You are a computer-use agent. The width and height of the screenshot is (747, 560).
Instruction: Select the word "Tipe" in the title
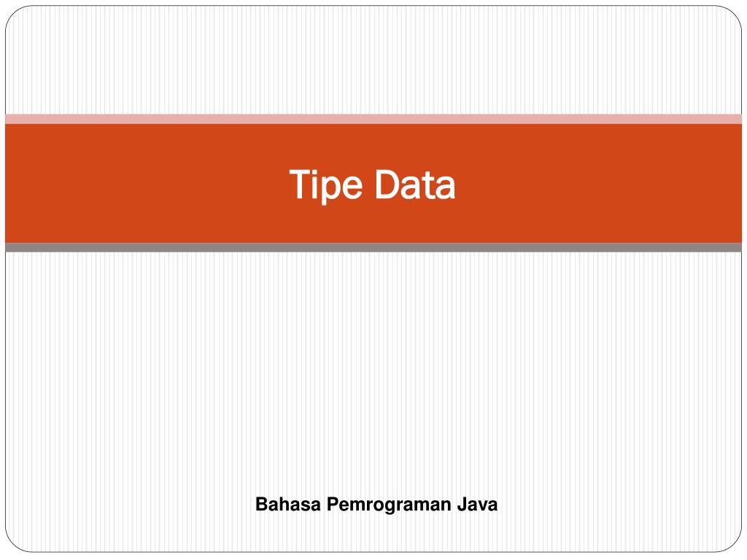pyautogui.click(x=326, y=185)
